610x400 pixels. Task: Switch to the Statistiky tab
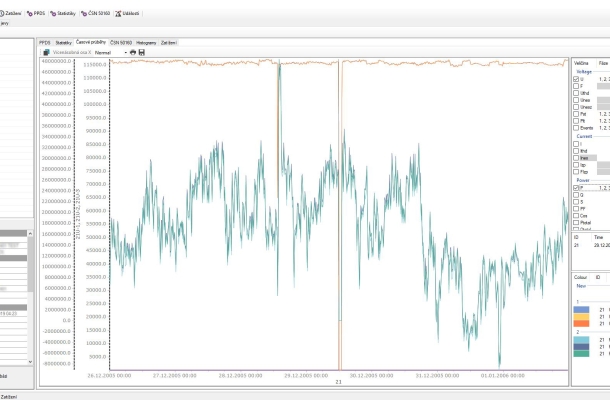64,43
